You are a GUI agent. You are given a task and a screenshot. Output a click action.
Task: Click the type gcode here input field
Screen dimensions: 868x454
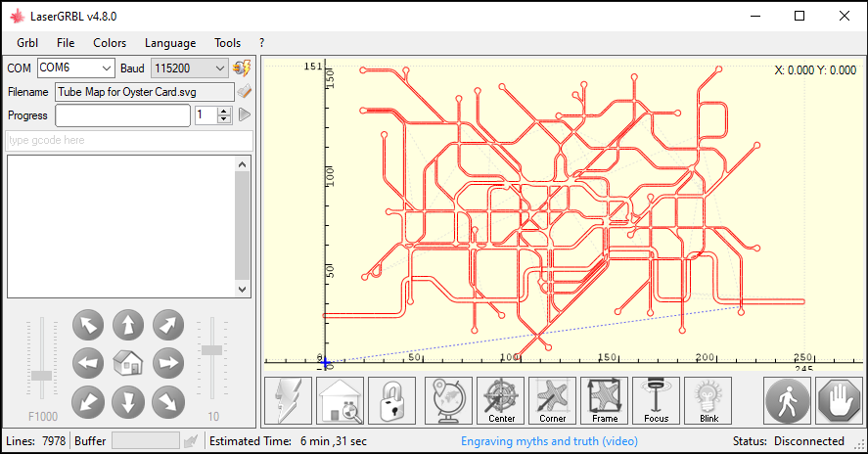coord(129,141)
